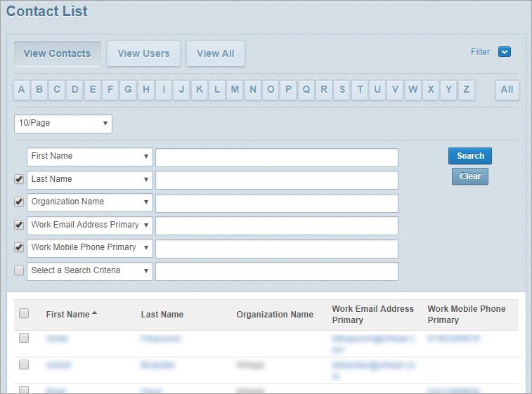Show All letters in alphabet filter

507,90
